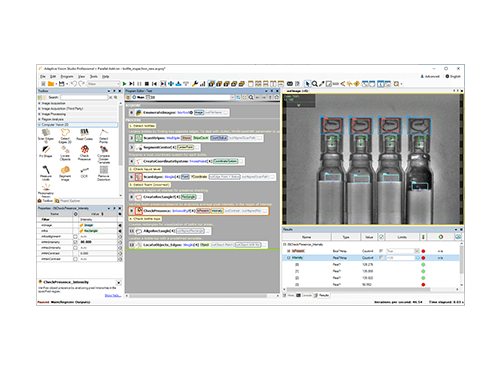Select the Fit Shape tool
Screen dimensions: 500x375
pos(46,152)
